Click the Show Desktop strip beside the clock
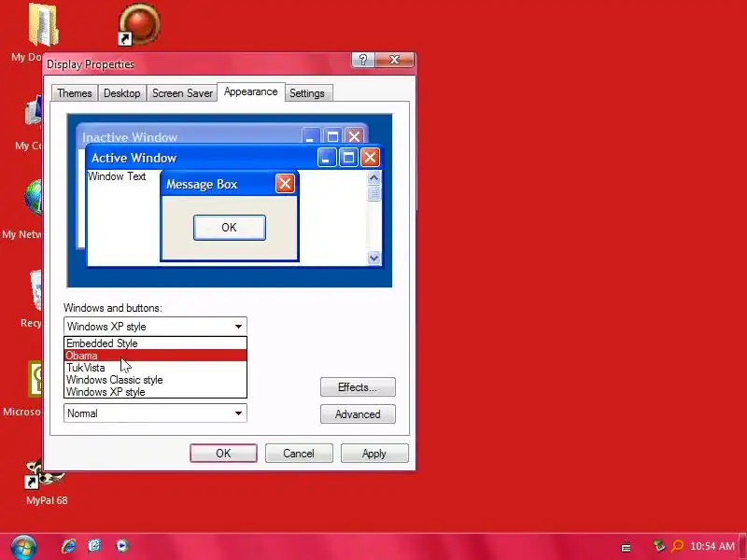747x560 pixels. [x=742, y=547]
